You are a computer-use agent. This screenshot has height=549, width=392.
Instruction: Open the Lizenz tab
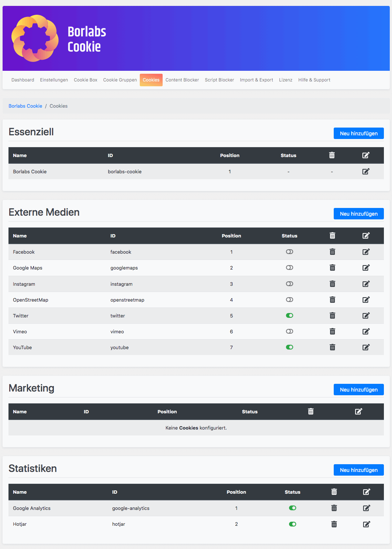(x=286, y=80)
